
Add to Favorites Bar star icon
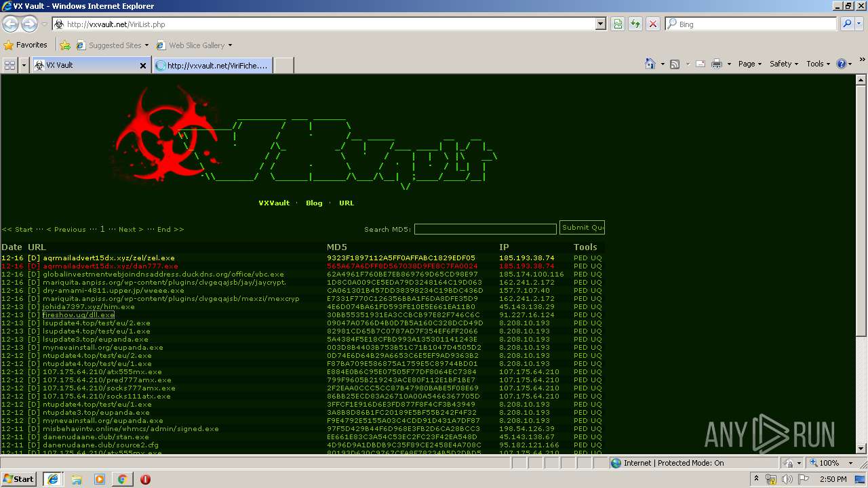click(65, 45)
